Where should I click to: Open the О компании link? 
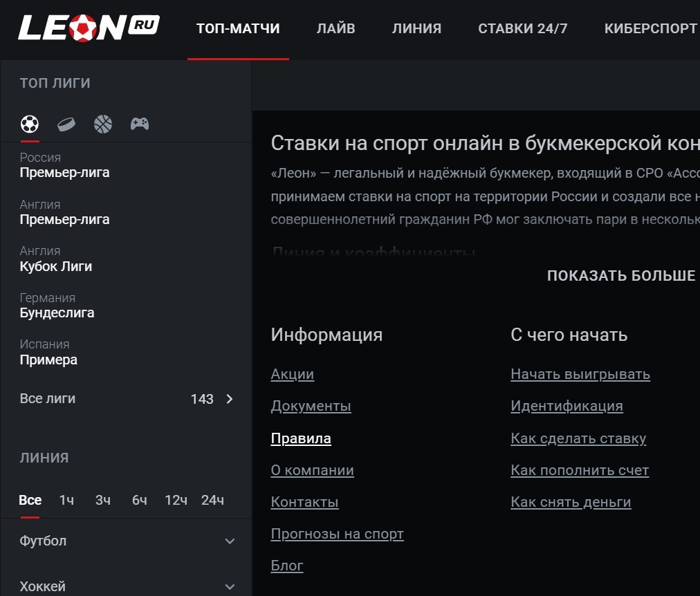point(312,470)
